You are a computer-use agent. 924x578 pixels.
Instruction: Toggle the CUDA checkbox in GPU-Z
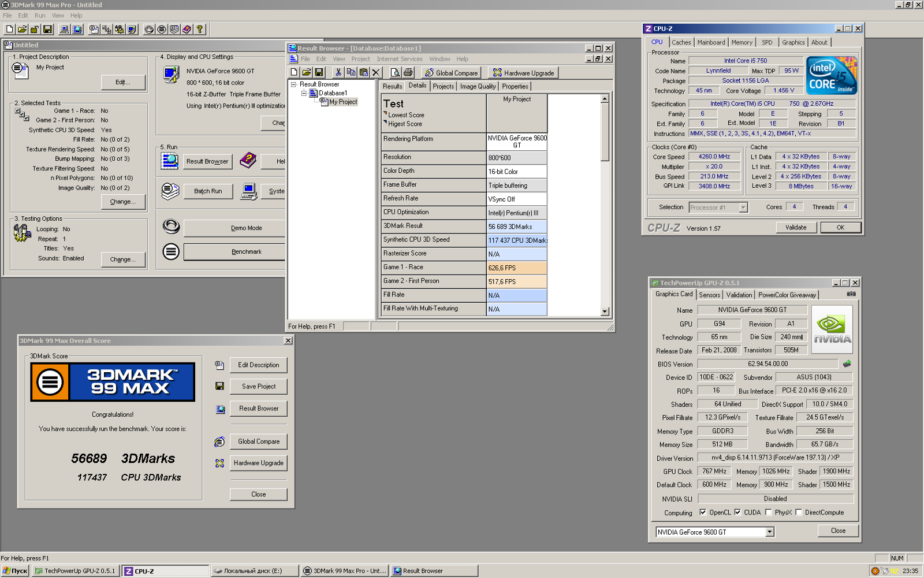[737, 512]
